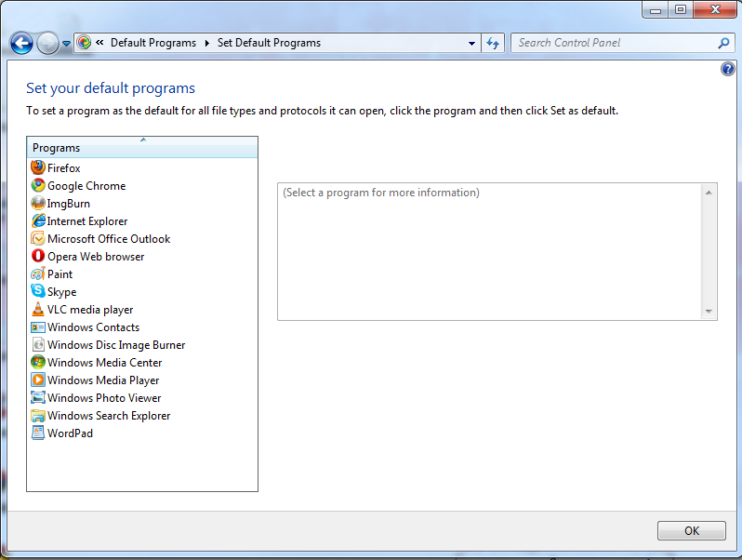Minimize the Set Default Programs window
This screenshot has height=560, width=742.
[x=656, y=9]
